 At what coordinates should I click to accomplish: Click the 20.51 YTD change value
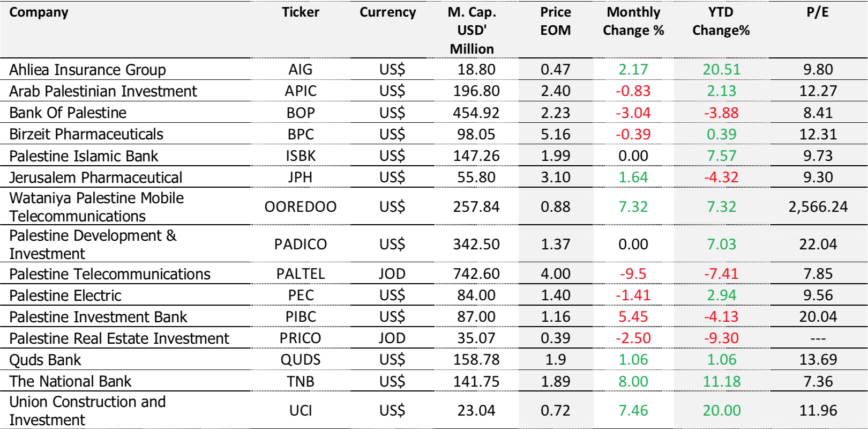[x=721, y=70]
